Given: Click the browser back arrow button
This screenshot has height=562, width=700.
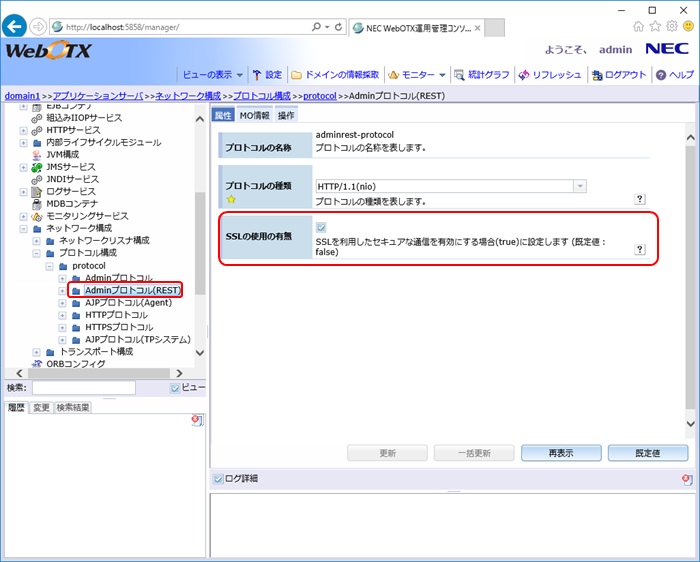Looking at the screenshot, I should [x=15, y=26].
